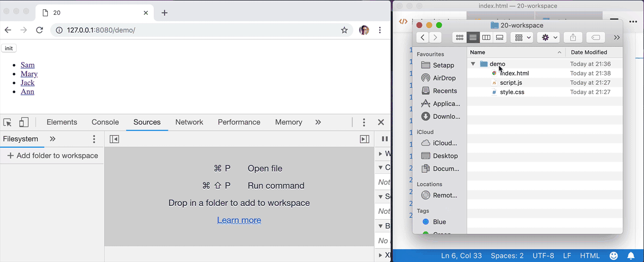
Task: Follow the Jack link
Action: (x=28, y=83)
